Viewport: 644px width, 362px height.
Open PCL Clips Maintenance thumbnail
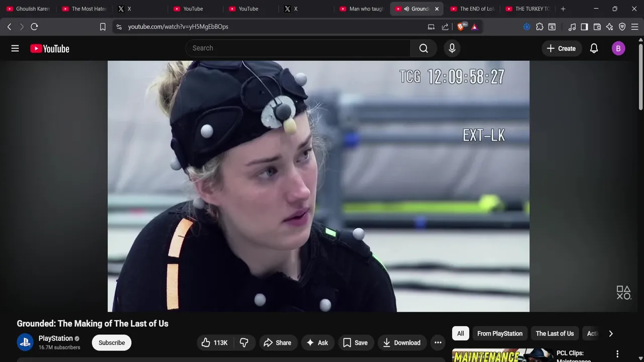pyautogui.click(x=502, y=355)
